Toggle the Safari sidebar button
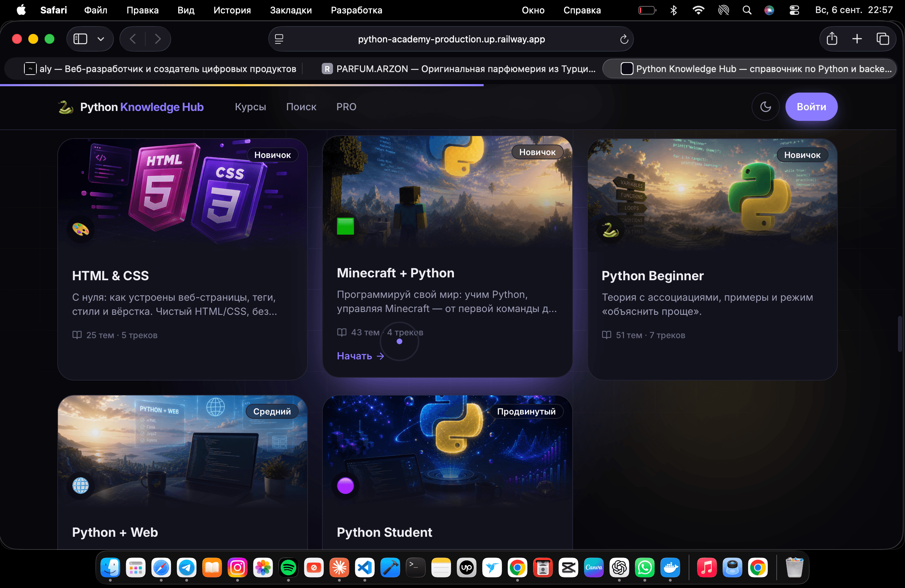Screen dimensions: 905x588 click(80, 39)
